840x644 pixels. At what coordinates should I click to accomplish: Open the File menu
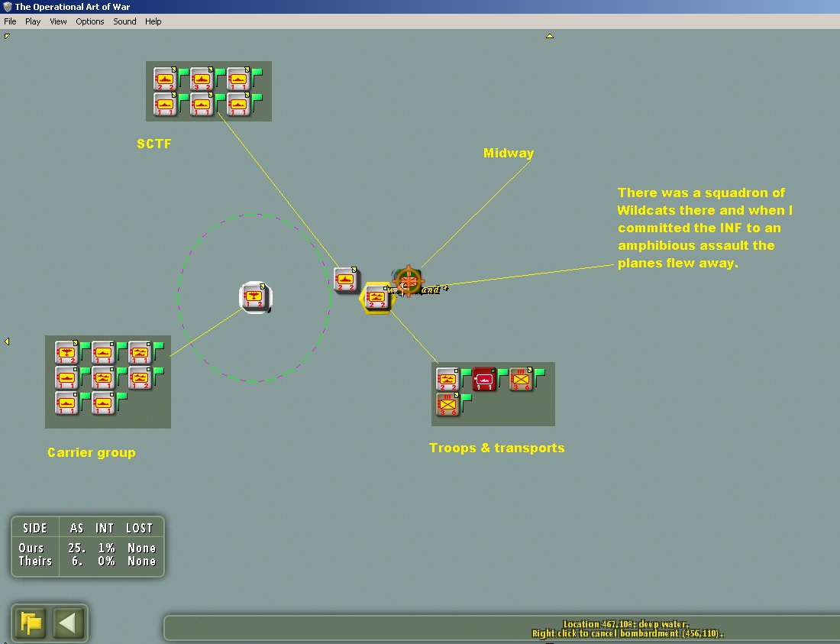point(10,21)
